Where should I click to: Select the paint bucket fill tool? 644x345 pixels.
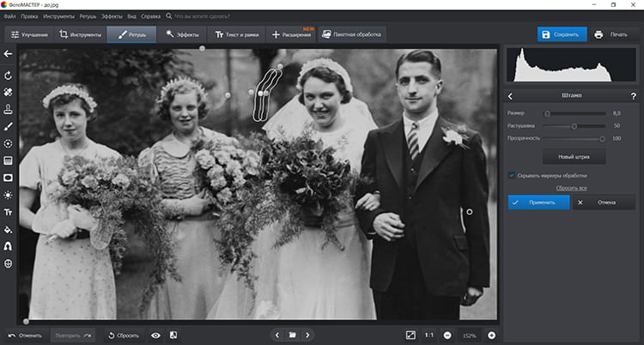(8, 229)
